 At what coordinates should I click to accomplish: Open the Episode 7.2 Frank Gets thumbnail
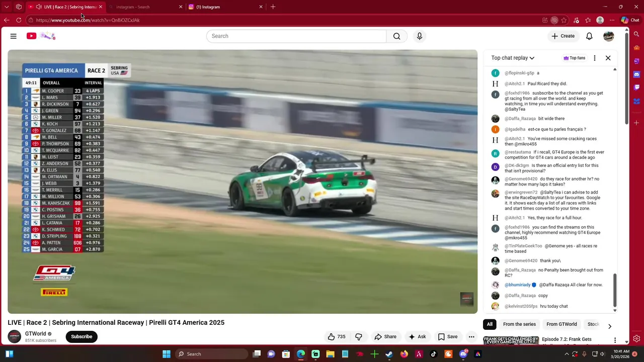pyautogui.click(x=511, y=340)
